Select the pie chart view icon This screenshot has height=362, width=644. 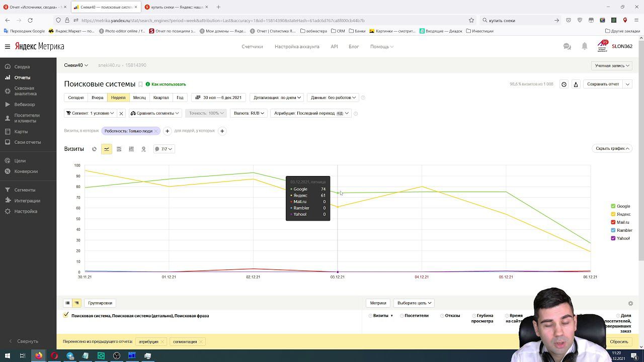[94, 149]
